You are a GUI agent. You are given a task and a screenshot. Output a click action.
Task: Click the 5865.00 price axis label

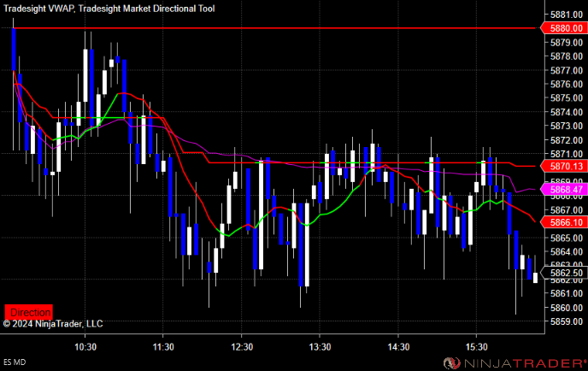(x=567, y=238)
